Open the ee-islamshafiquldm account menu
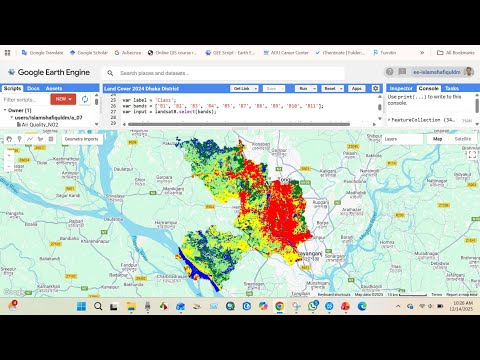Viewport: 480px width, 360px height. click(x=443, y=72)
